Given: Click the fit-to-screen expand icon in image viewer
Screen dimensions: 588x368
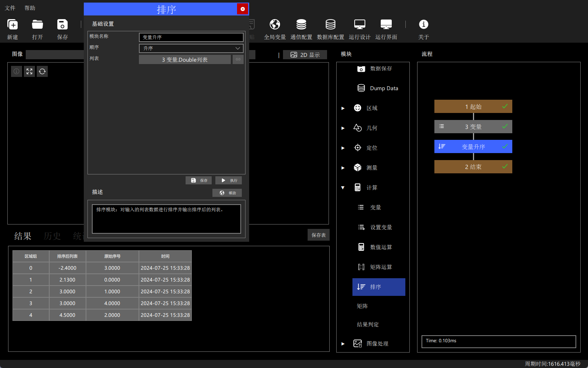Looking at the screenshot, I should [29, 71].
